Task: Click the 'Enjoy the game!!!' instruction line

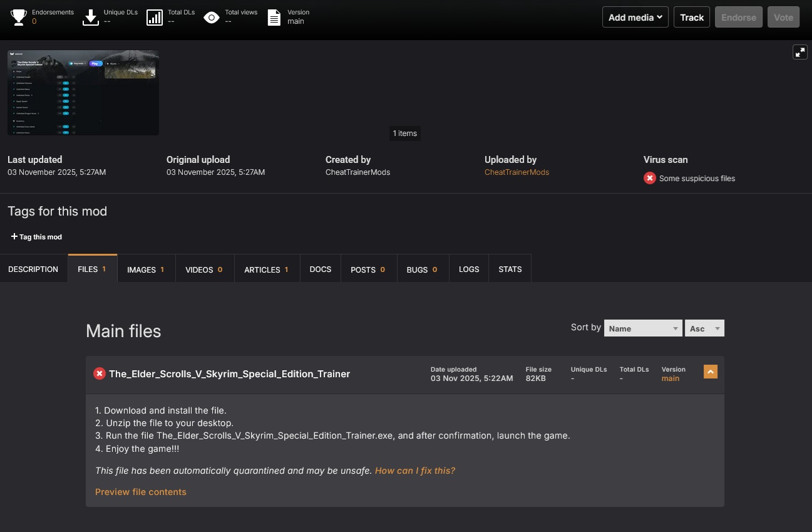Action: (x=138, y=449)
